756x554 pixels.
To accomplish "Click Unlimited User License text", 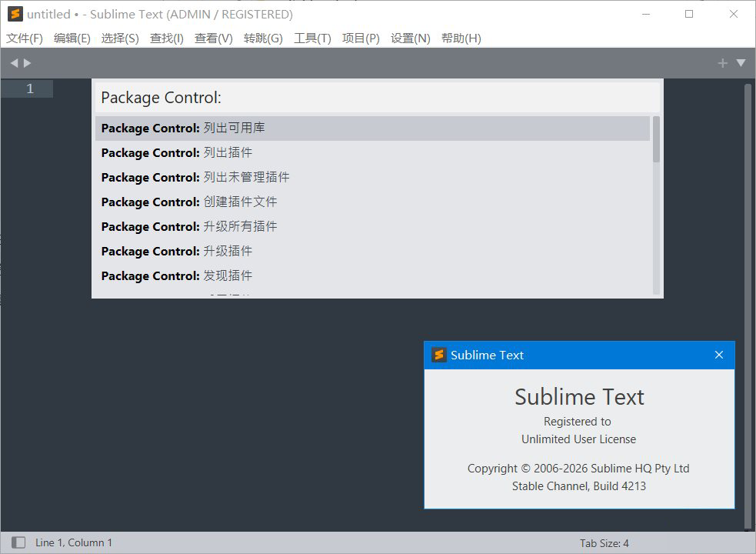I will pyautogui.click(x=578, y=439).
